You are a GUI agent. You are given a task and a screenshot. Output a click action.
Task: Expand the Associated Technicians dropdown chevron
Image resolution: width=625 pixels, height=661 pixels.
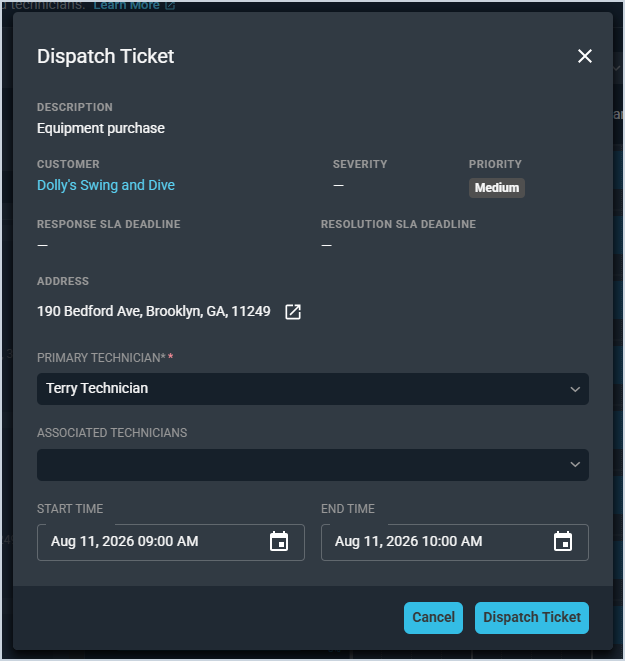pos(575,465)
